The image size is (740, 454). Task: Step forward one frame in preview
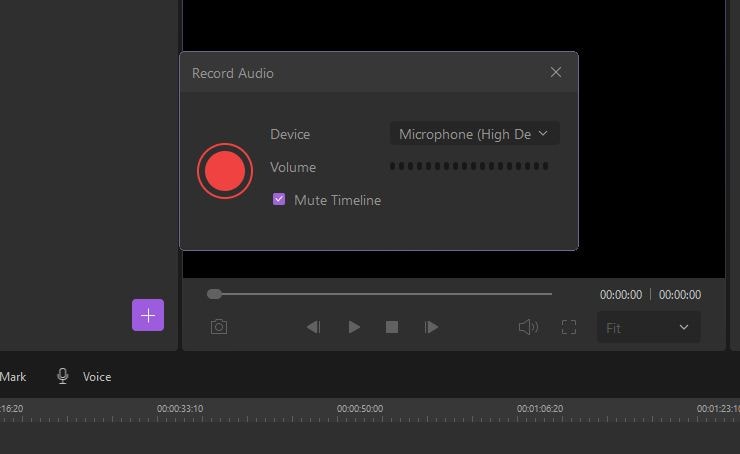point(431,327)
